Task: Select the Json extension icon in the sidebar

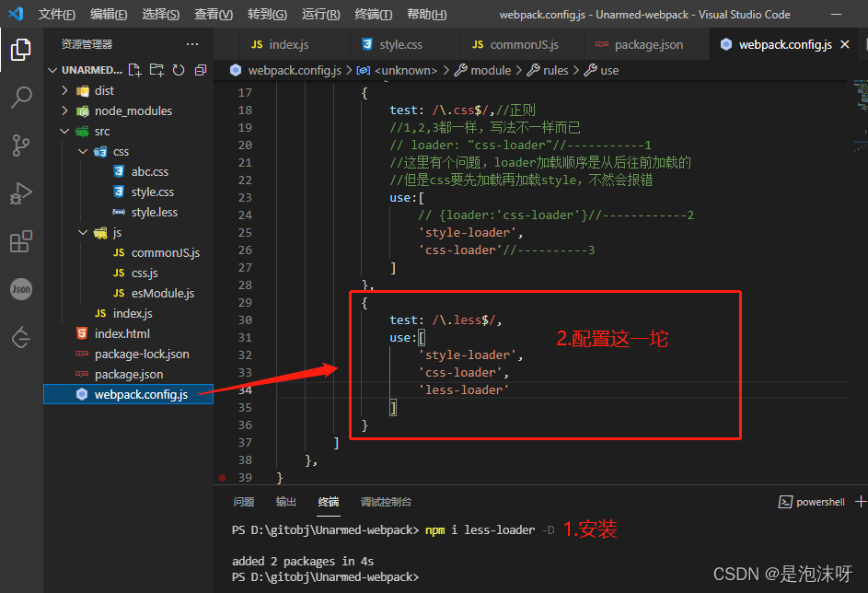Action: tap(21, 289)
